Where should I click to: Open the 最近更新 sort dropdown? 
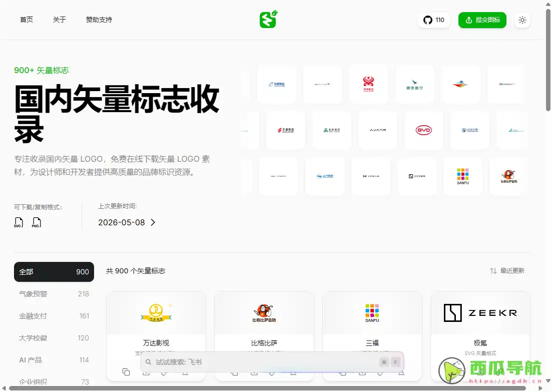click(x=507, y=270)
